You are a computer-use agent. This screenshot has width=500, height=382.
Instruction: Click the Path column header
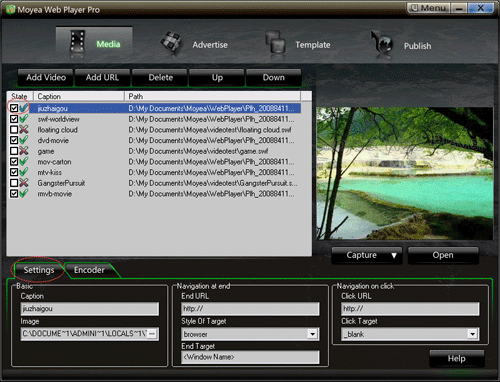pos(213,96)
